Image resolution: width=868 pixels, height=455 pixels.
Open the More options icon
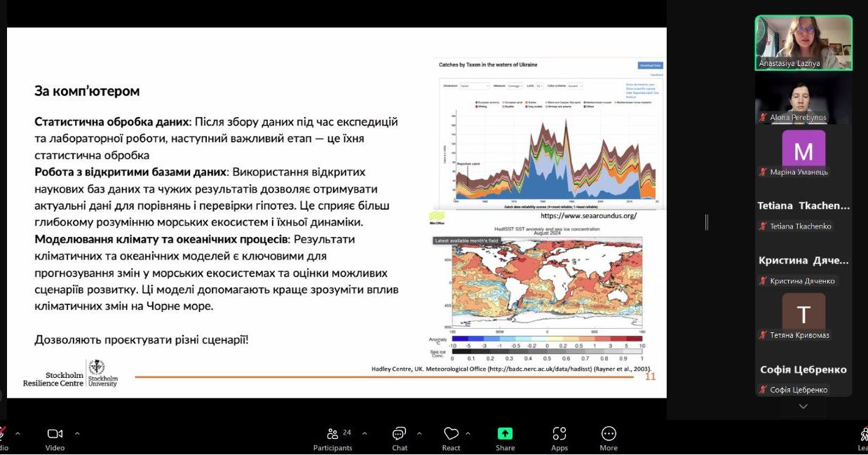609,434
